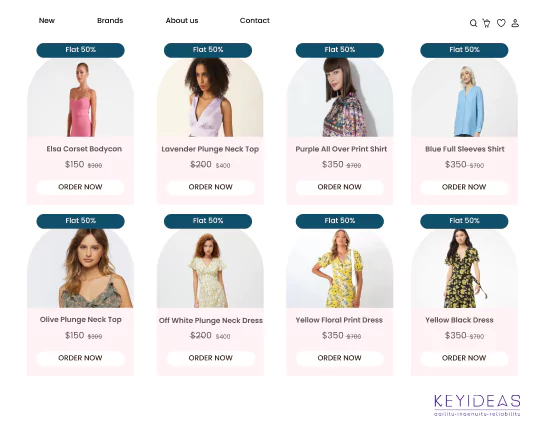Open the Contact menu link
Screen dimensions: 540x426
(x=255, y=21)
